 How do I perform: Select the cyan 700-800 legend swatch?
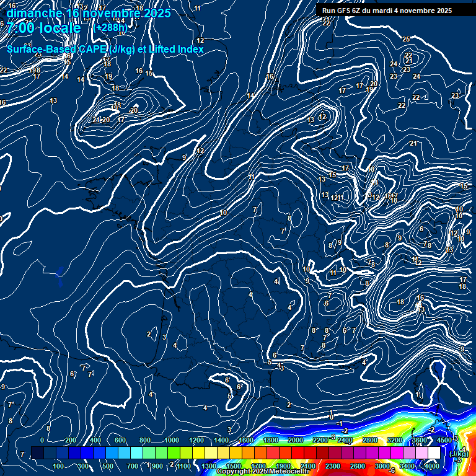point(136,452)
